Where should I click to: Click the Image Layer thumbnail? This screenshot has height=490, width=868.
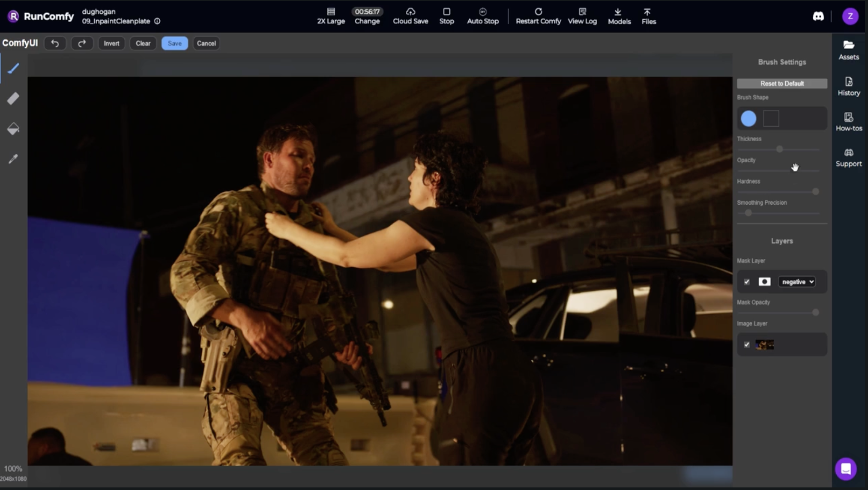pos(764,345)
